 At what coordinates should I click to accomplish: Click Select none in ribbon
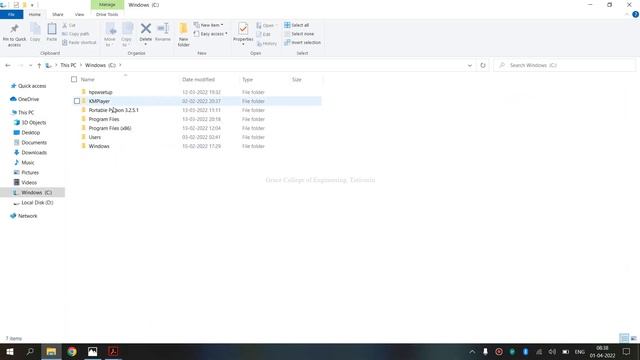pyautogui.click(x=299, y=34)
